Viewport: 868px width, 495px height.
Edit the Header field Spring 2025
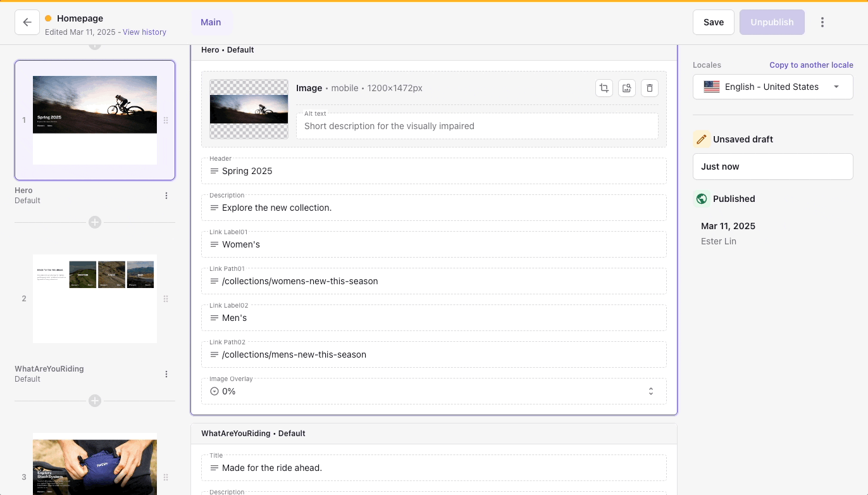(434, 171)
